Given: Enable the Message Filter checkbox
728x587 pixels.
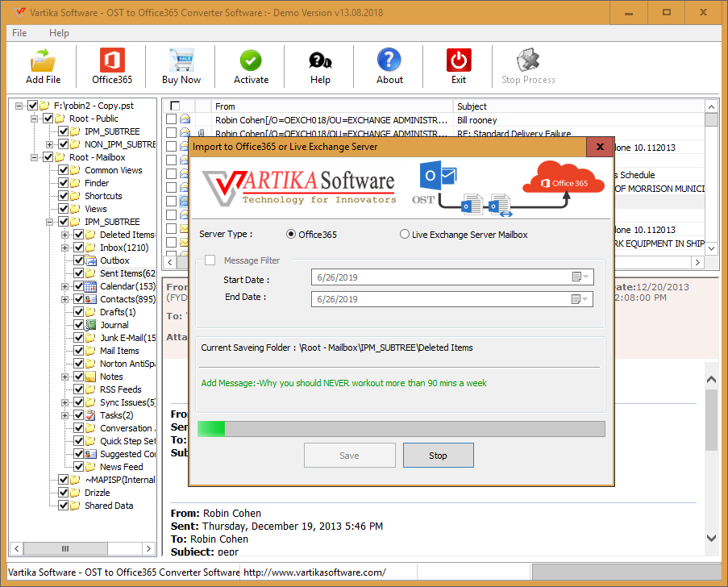Looking at the screenshot, I should [210, 260].
